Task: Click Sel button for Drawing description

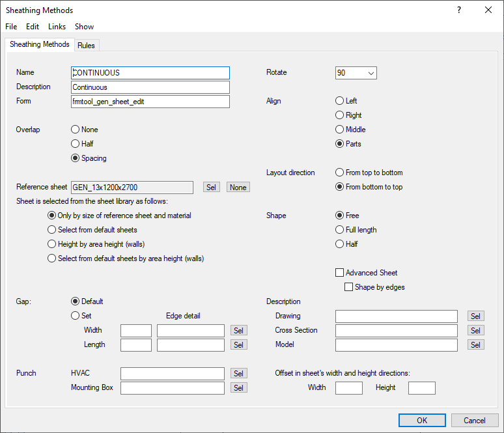Action: (475, 316)
